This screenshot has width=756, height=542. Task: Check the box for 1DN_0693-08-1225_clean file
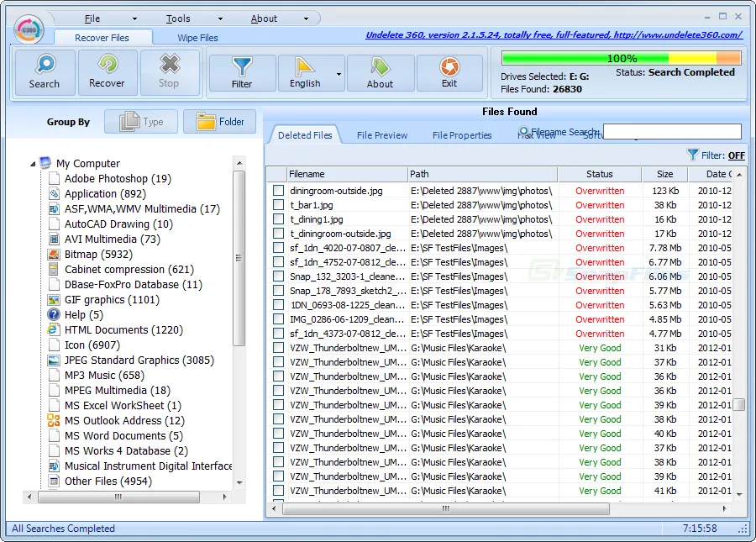(x=278, y=305)
